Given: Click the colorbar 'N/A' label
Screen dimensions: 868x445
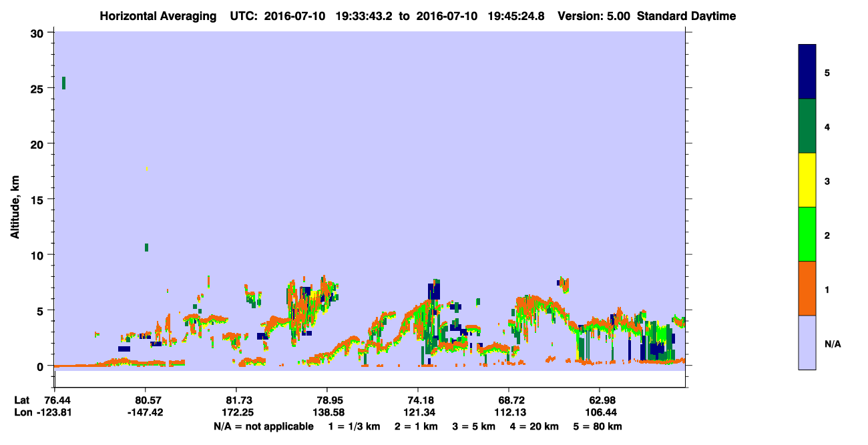Looking at the screenshot, I should coord(832,344).
